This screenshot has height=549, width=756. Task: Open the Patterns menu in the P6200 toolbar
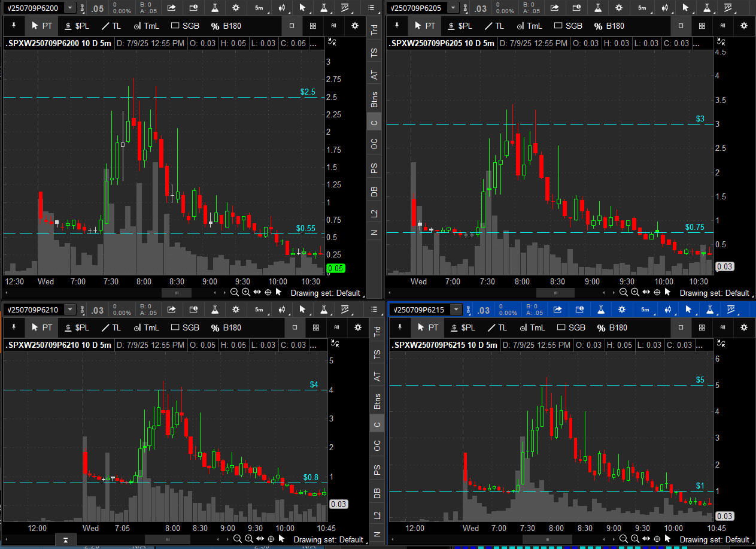[345, 8]
